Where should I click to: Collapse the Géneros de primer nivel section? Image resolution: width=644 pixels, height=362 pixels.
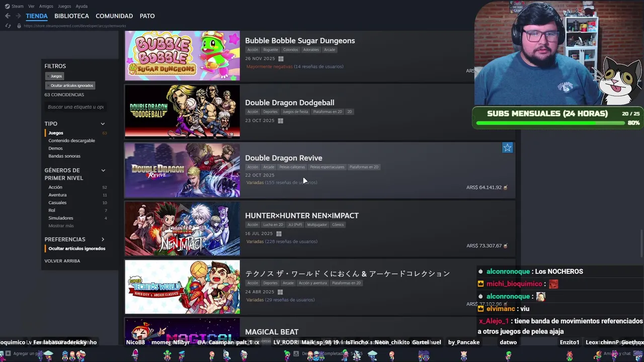103,170
